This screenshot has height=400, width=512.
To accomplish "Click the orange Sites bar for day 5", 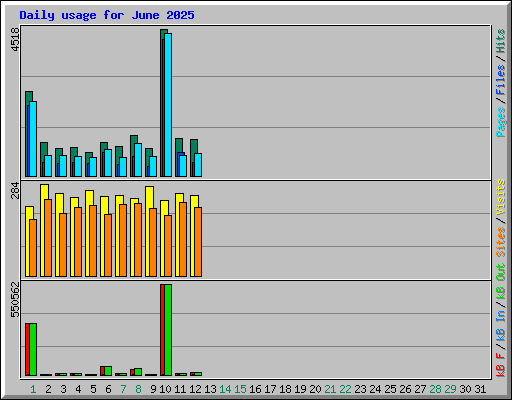I will click(x=93, y=241).
